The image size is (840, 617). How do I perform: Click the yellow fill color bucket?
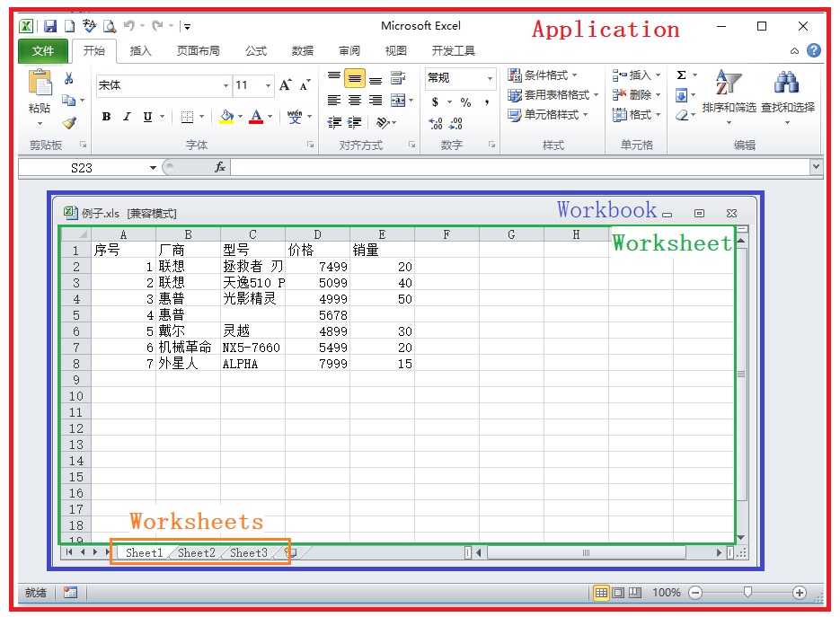point(226,117)
